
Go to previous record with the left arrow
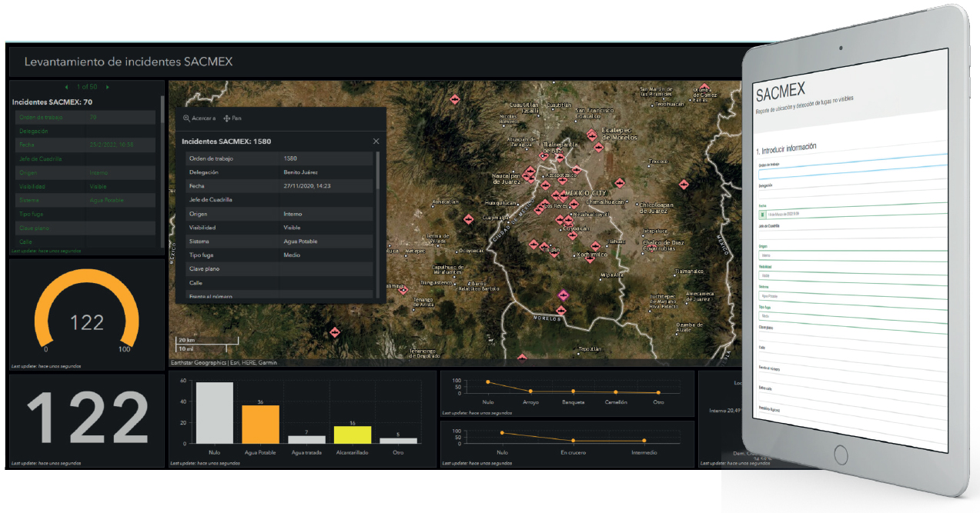pos(67,88)
